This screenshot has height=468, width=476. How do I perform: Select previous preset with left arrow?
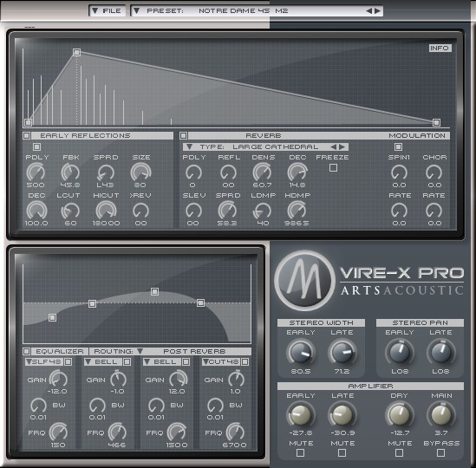pyautogui.click(x=368, y=11)
